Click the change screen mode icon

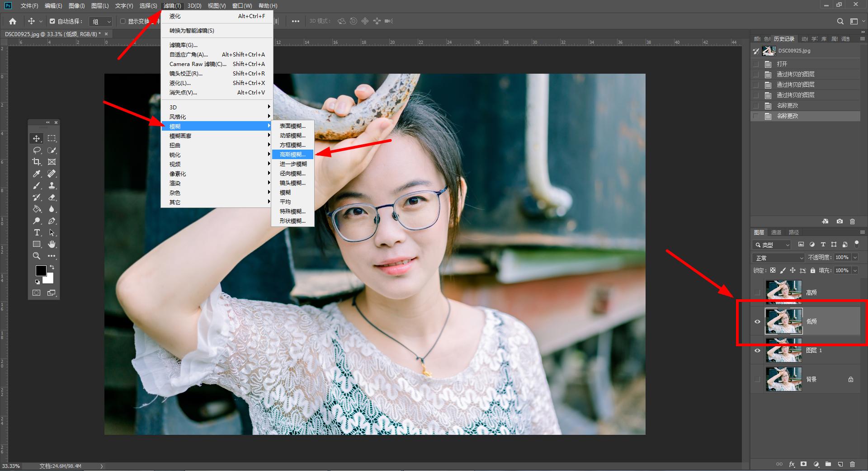pos(52,293)
